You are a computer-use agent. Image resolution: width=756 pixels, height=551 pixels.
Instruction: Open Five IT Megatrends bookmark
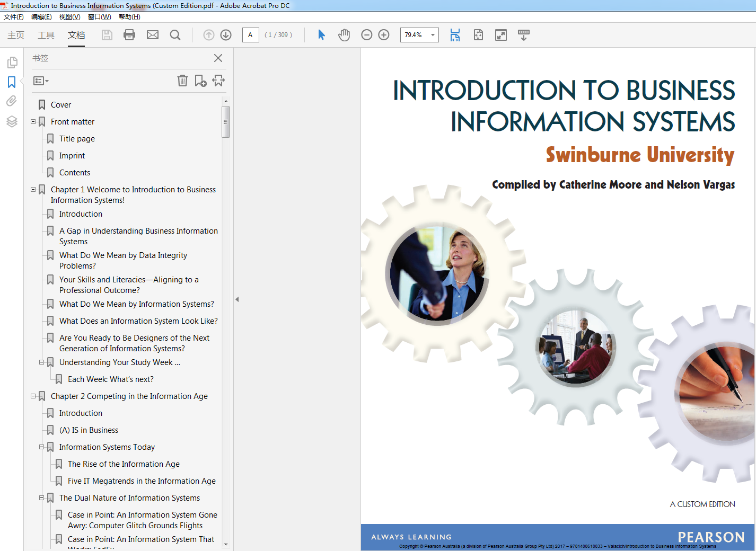[142, 481]
